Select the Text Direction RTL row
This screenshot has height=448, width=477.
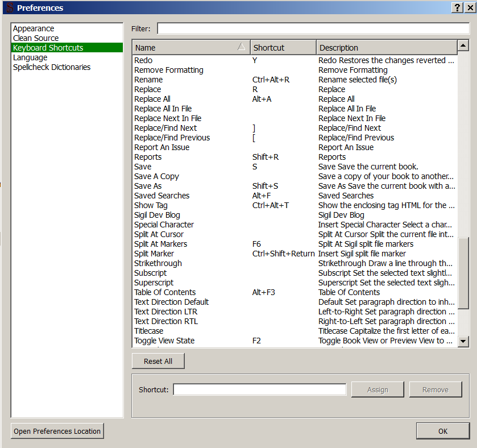[295, 321]
